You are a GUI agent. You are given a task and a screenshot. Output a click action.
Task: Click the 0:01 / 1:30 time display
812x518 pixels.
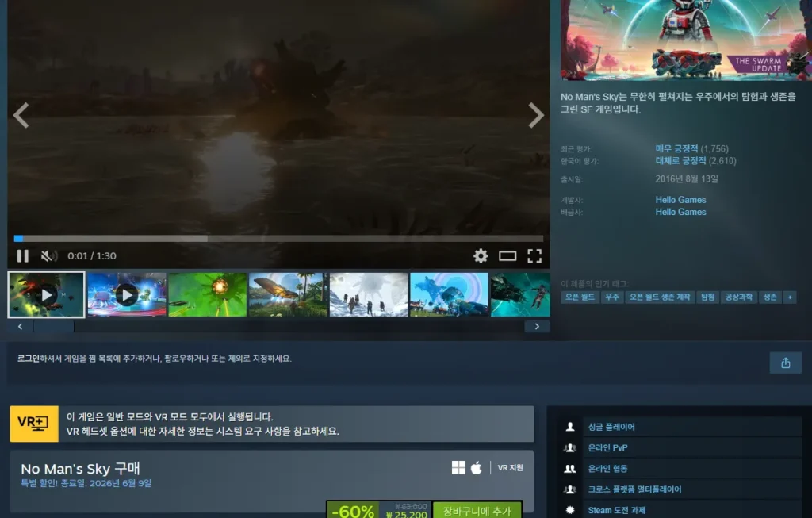[92, 256]
